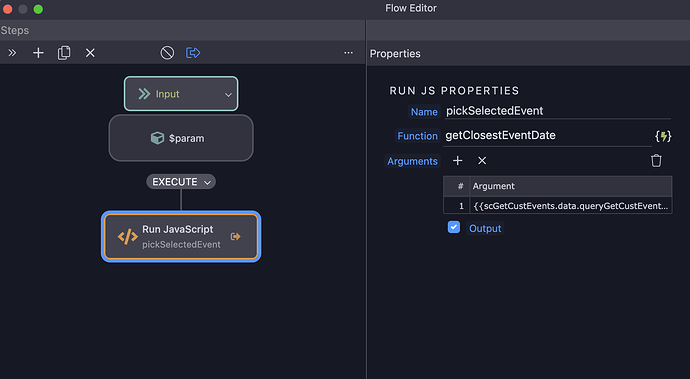This screenshot has height=379, width=690.
Task: Delete all arguments with the trash icon
Action: 656,161
